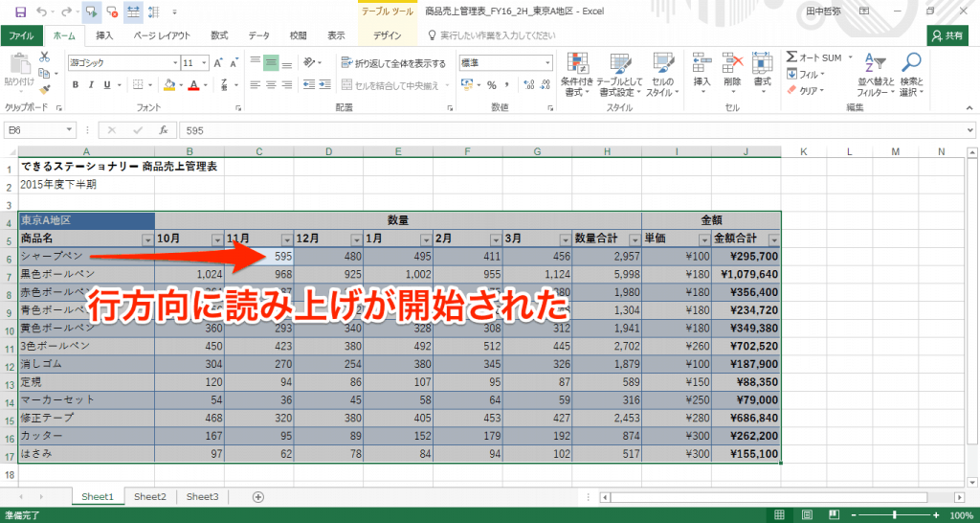Image resolution: width=980 pixels, height=523 pixels.
Task: Click the Find & Select magnifier icon
Action: point(911,72)
